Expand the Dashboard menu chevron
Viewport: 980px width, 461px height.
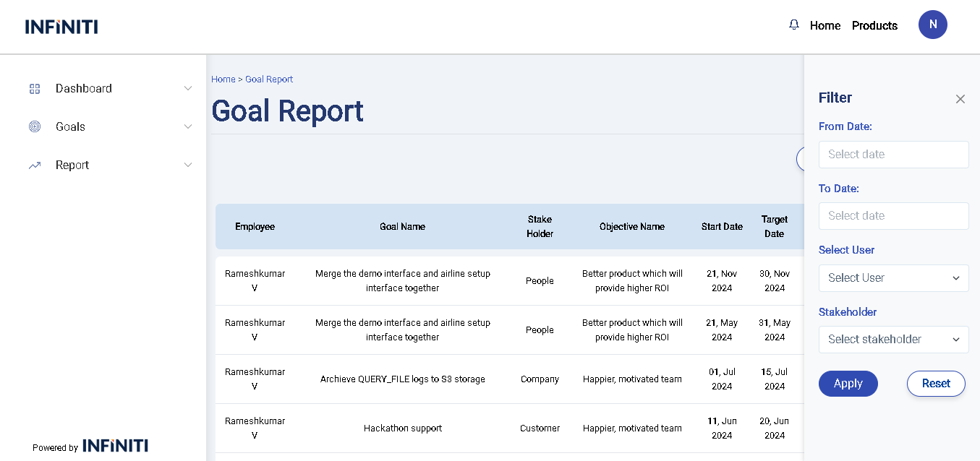188,89
